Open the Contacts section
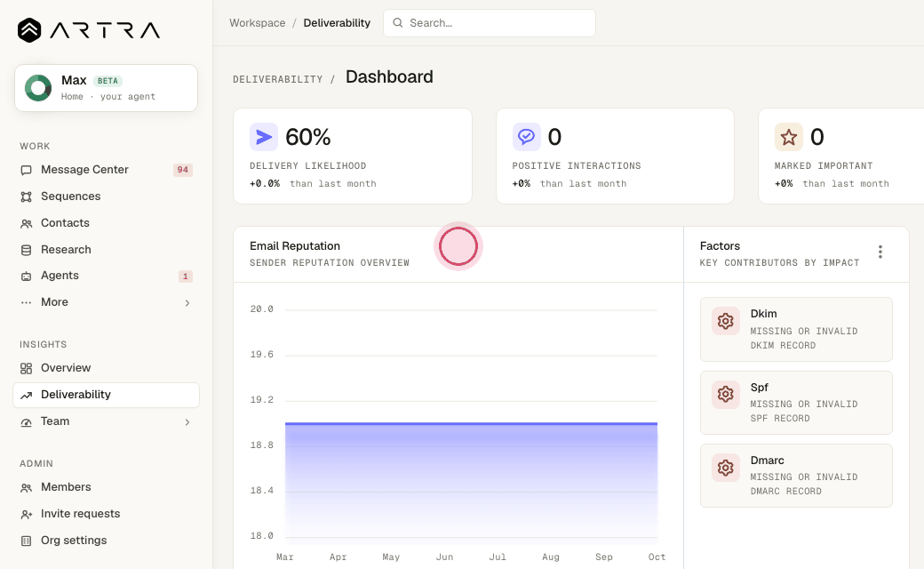924x569 pixels. pos(106,223)
